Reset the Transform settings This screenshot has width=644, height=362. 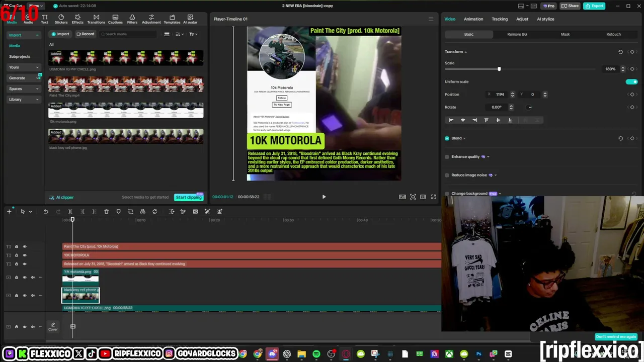(x=620, y=52)
